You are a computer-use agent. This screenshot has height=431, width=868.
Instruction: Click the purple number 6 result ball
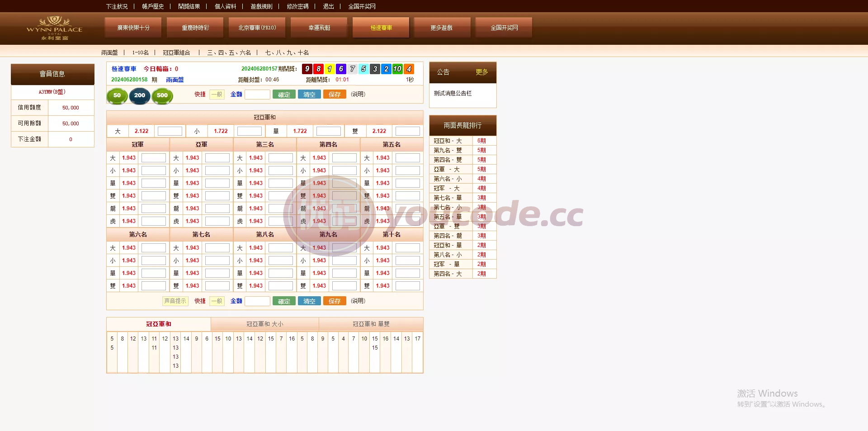341,69
